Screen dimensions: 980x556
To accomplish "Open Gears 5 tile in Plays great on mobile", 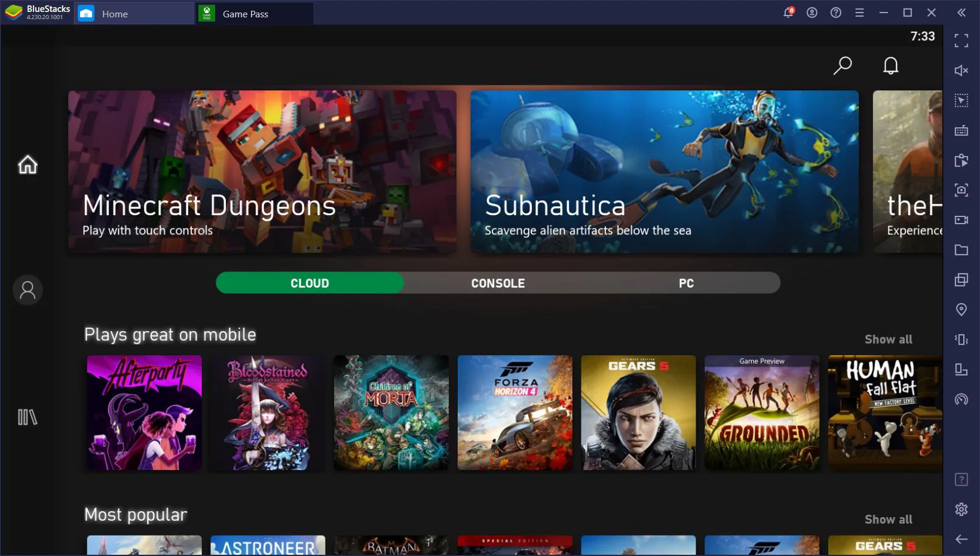I will pos(638,413).
